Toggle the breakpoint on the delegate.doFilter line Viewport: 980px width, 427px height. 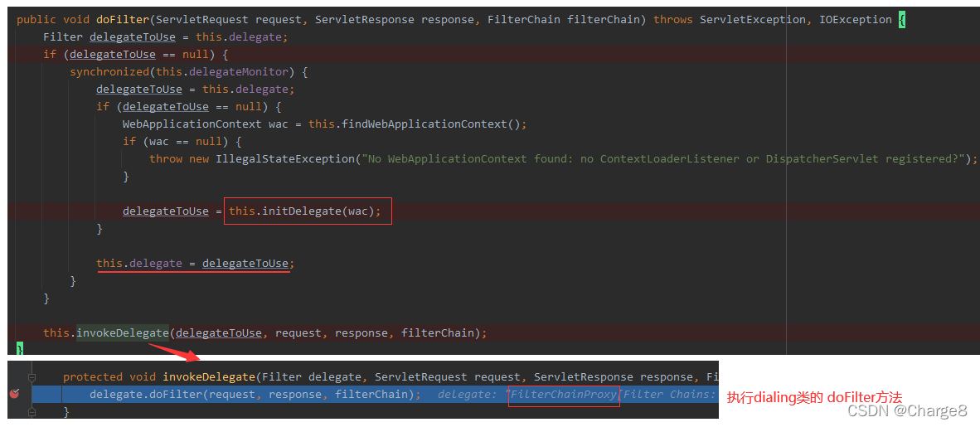tap(16, 394)
